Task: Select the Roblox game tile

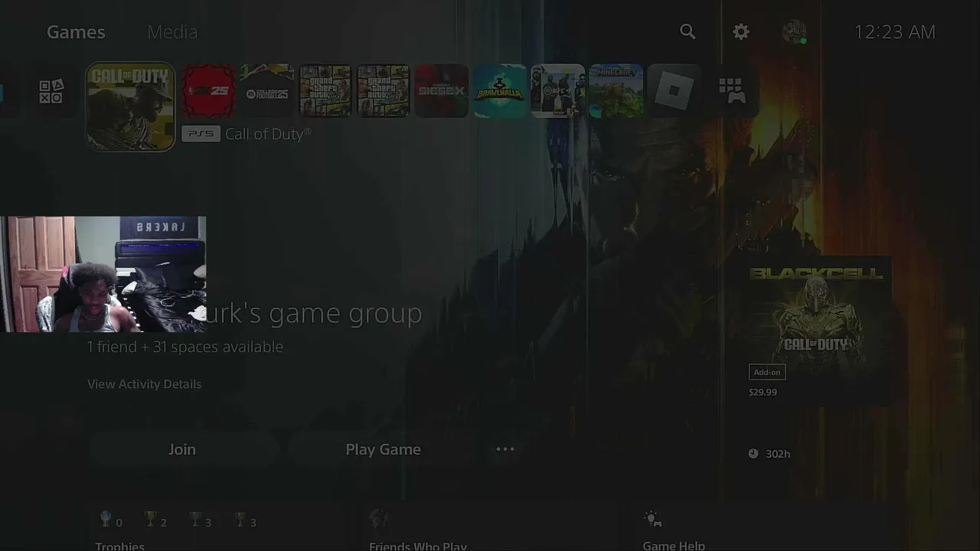Action: (674, 91)
